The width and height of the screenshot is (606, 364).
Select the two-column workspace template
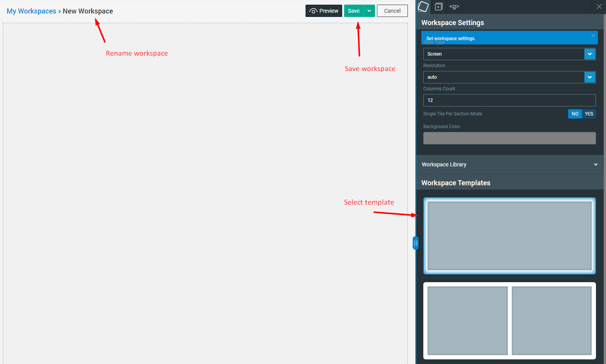coord(509,321)
